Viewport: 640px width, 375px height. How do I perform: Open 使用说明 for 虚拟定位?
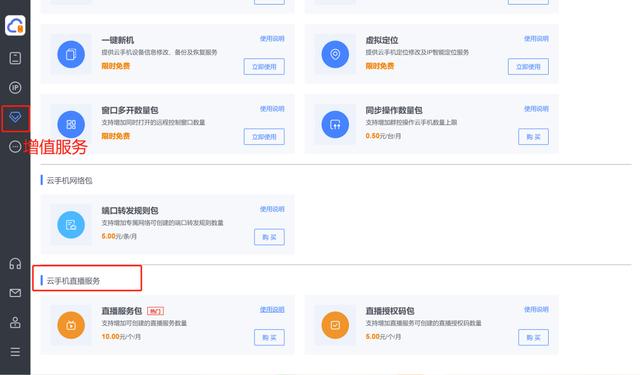(536, 39)
